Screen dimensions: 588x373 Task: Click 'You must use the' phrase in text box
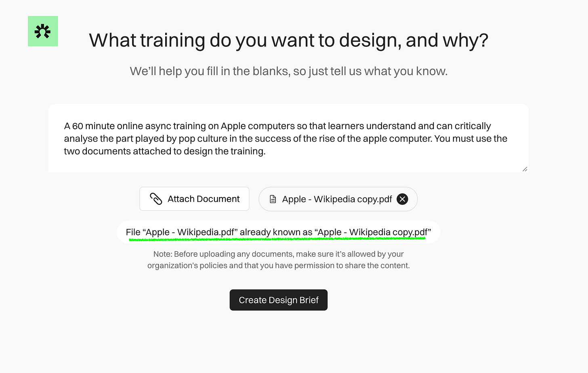(x=471, y=138)
